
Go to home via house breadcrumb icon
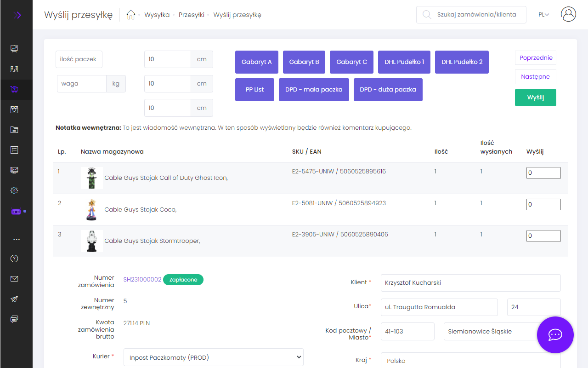coord(131,15)
